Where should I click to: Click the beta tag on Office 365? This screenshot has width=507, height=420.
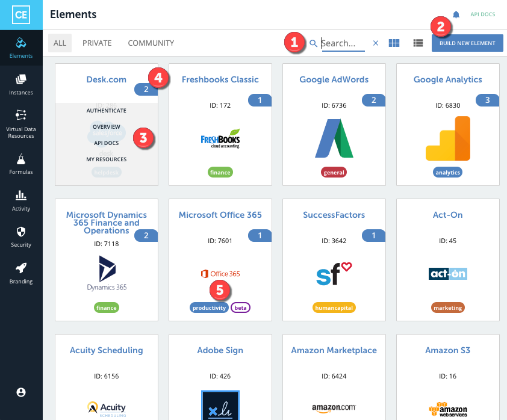pyautogui.click(x=241, y=308)
